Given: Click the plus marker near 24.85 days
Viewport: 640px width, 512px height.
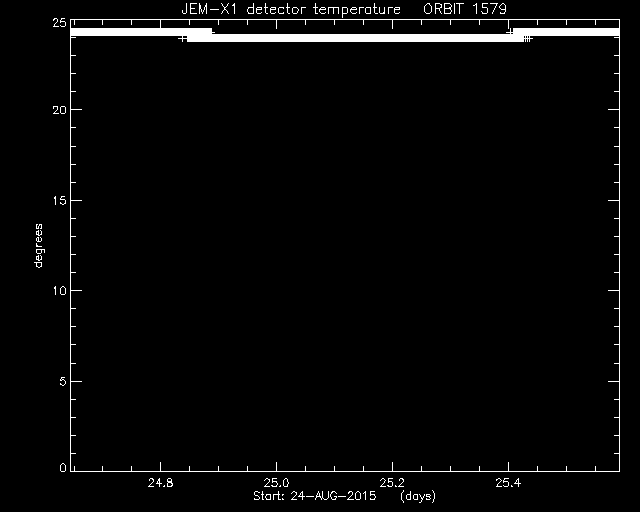Looking at the screenshot, I should tap(182, 39).
